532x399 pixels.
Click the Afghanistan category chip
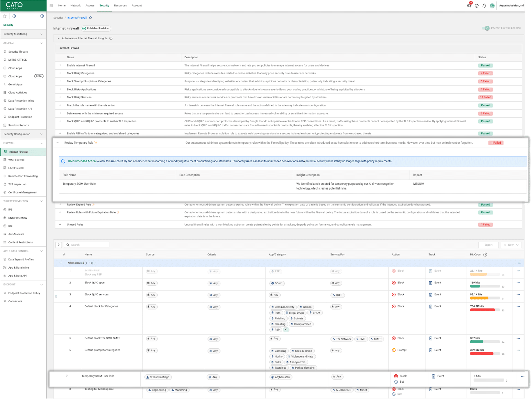click(x=281, y=377)
